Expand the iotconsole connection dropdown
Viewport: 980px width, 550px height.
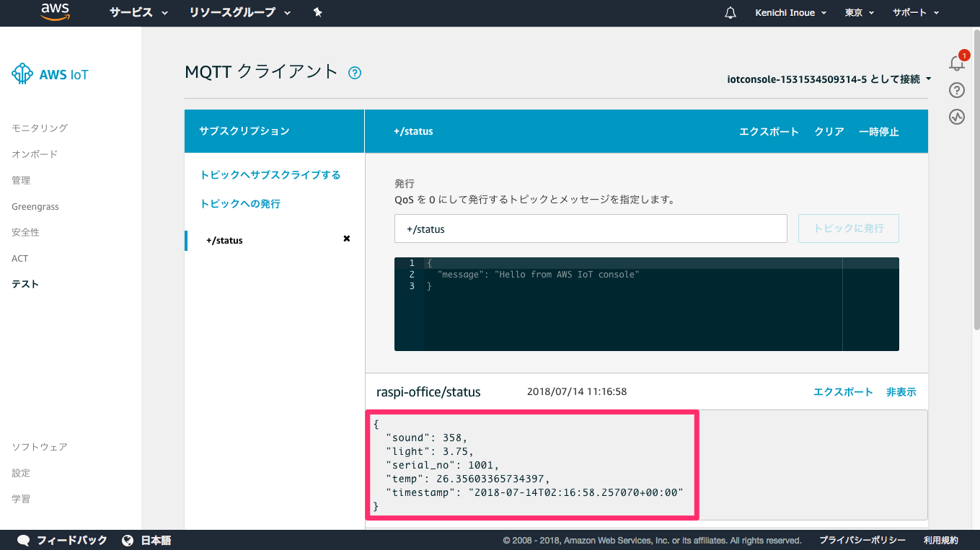point(829,79)
